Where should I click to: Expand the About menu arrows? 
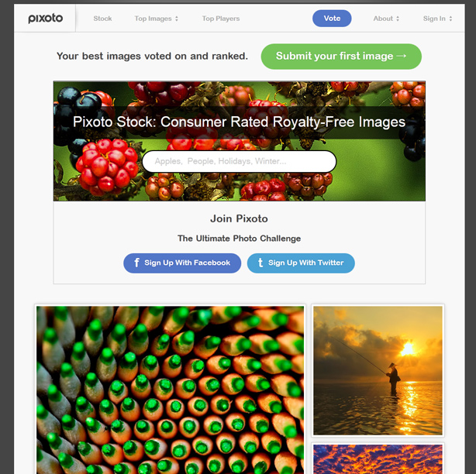pyautogui.click(x=398, y=19)
